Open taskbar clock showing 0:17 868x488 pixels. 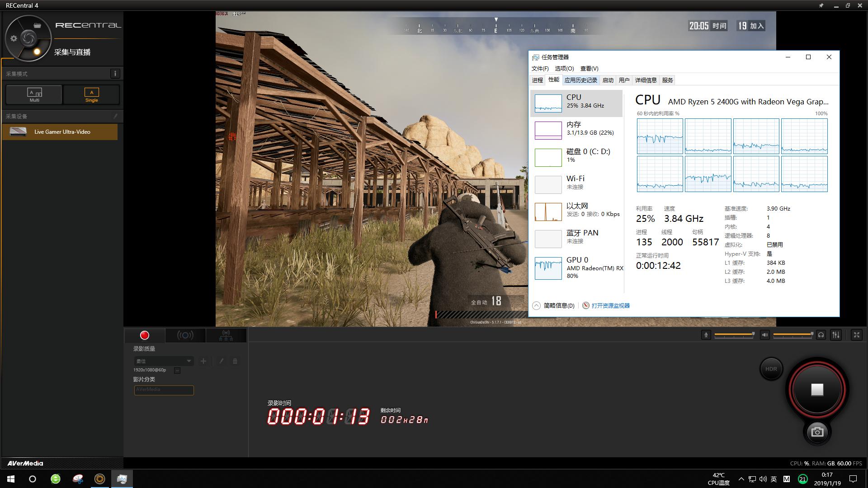[x=827, y=479]
